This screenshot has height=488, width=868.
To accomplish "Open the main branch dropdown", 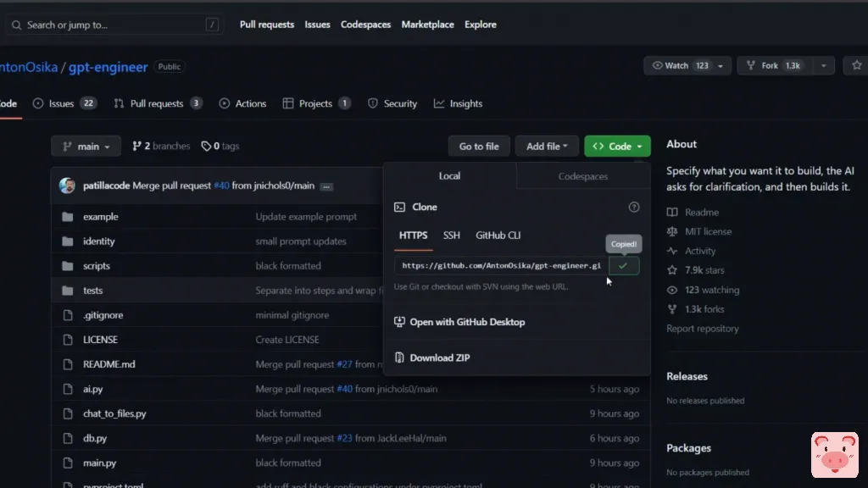I will point(86,146).
